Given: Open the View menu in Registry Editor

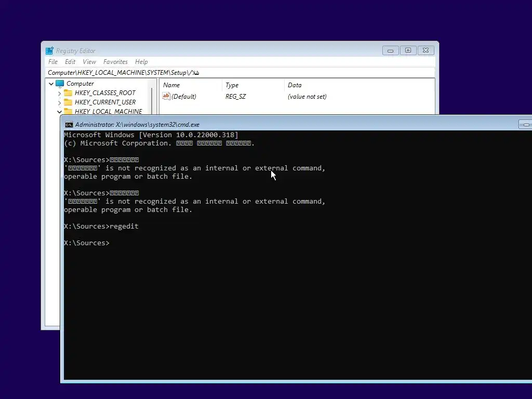Looking at the screenshot, I should [89, 62].
